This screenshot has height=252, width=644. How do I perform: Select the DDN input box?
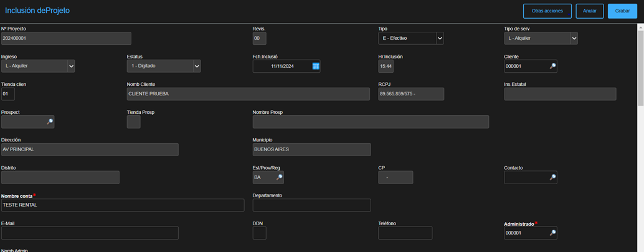[259, 233]
